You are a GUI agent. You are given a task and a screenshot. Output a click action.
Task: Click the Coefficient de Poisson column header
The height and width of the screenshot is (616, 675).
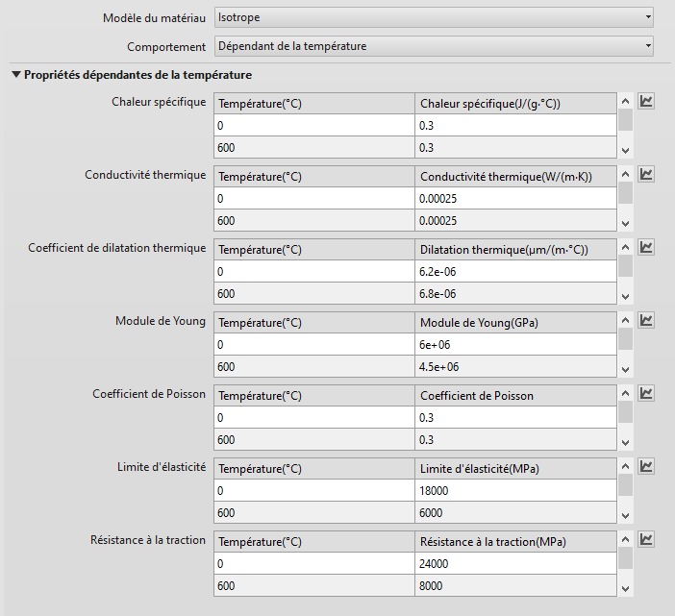[514, 395]
